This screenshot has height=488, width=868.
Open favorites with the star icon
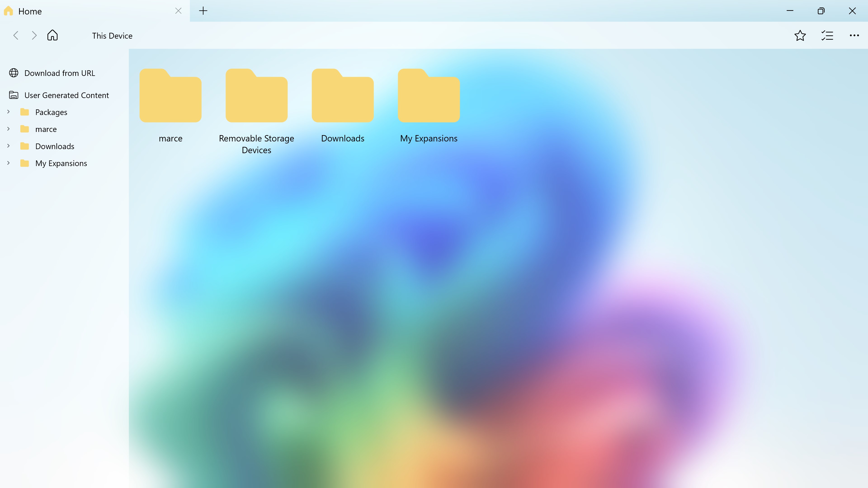(800, 35)
